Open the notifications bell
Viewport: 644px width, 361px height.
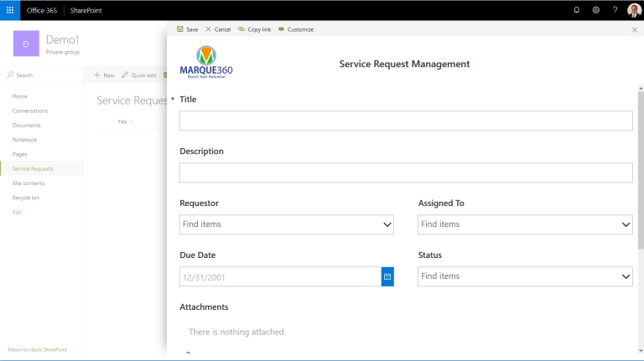point(577,10)
